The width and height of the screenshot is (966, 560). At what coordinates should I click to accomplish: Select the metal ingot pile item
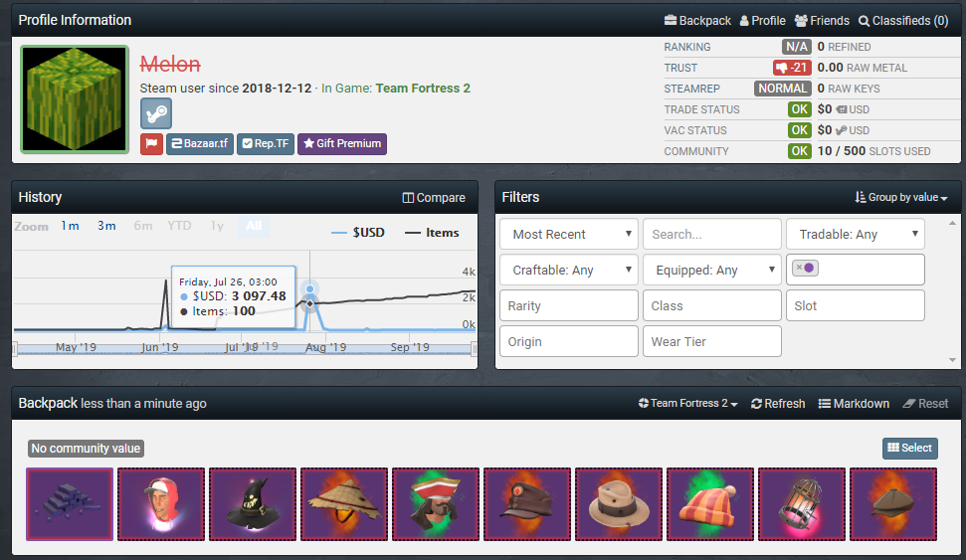[70, 504]
